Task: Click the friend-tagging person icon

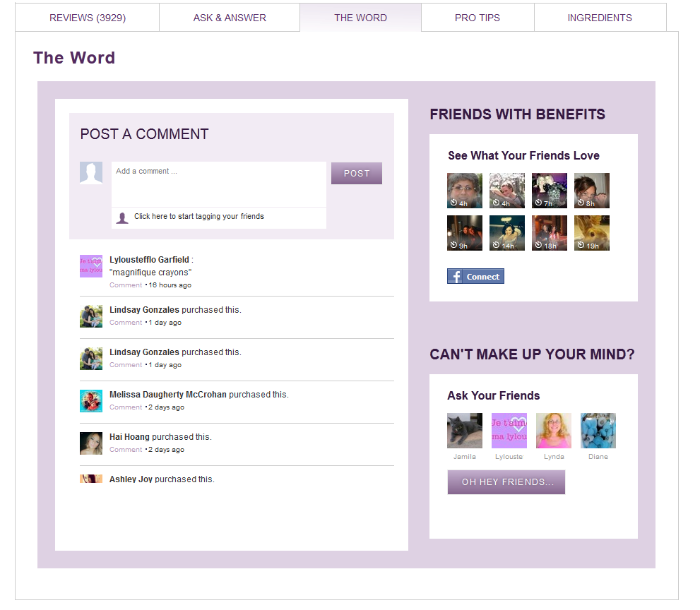Action: point(122,217)
